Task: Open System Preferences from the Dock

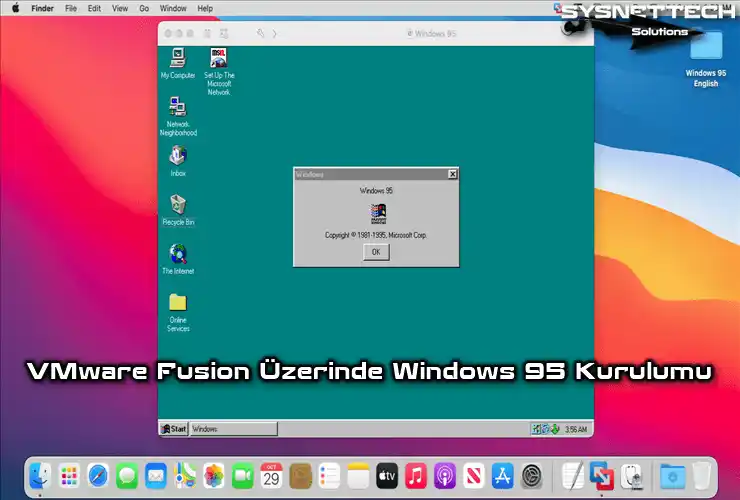Action: pyautogui.click(x=531, y=475)
